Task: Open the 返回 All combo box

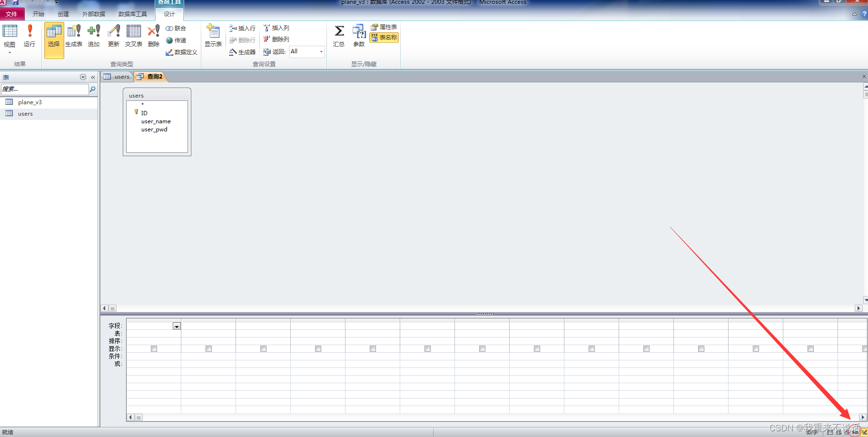Action: [307, 51]
